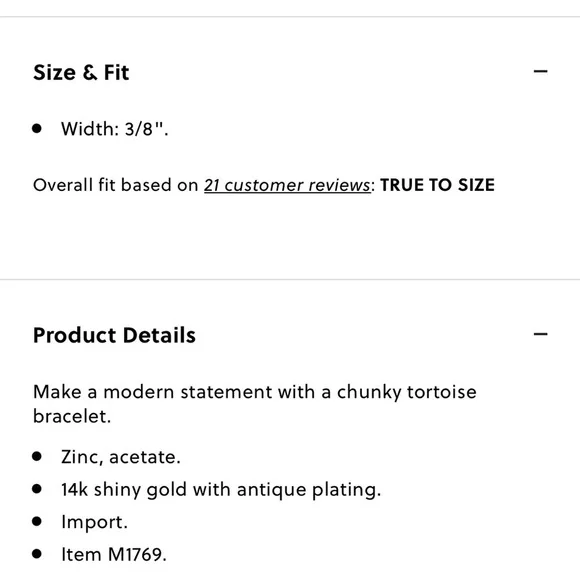Click the bullet beside Zinc, acetate
The image size is (580, 580).
[x=37, y=456]
